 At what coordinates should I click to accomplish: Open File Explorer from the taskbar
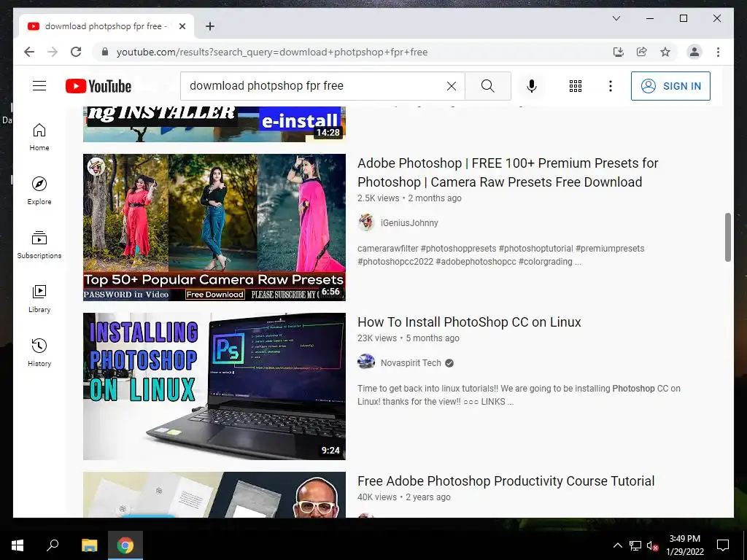[89, 545]
